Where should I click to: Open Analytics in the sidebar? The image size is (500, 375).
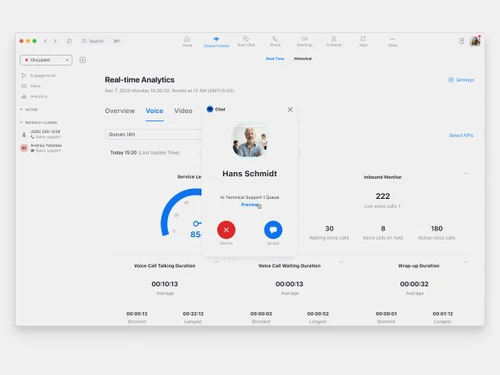tap(34, 96)
